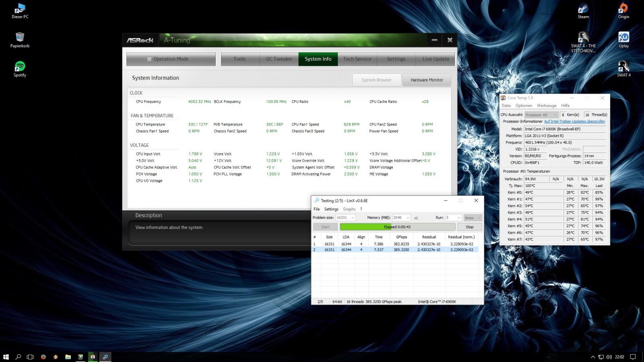Click the LinX elapsed time progress bar
Image resolution: width=644 pixels, height=362 pixels.
click(x=398, y=227)
